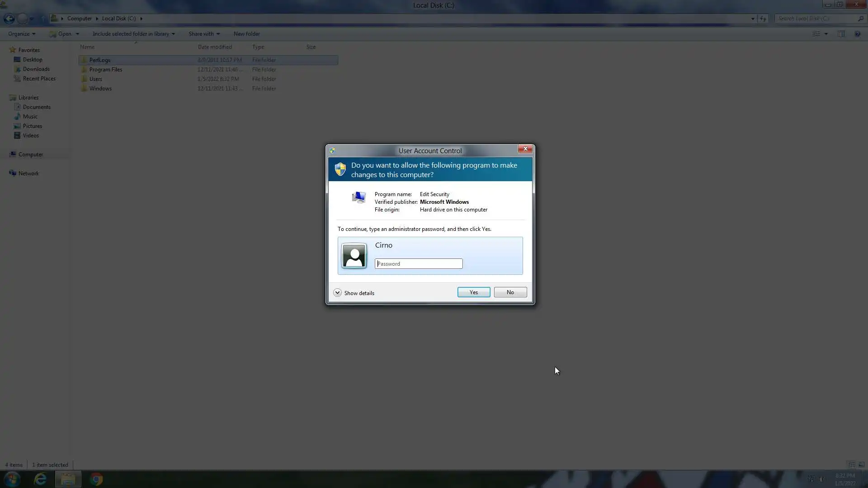The image size is (868, 488).
Task: Select the Program Files folder row
Action: [x=105, y=70]
